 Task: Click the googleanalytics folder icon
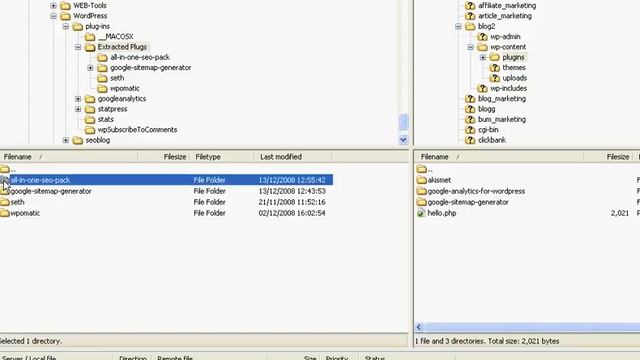pyautogui.click(x=90, y=99)
